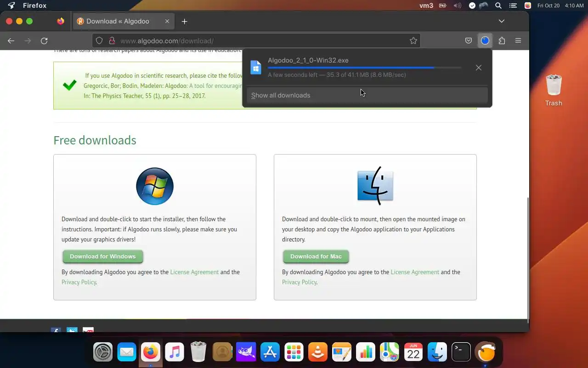588x368 pixels.
Task: Click the volume icon in menu bar
Action: (457, 6)
